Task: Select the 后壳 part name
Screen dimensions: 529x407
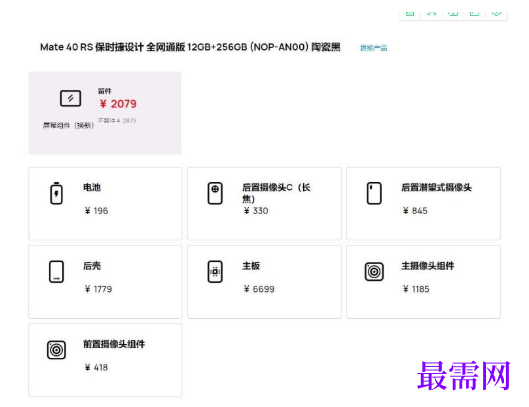Action: [x=92, y=266]
